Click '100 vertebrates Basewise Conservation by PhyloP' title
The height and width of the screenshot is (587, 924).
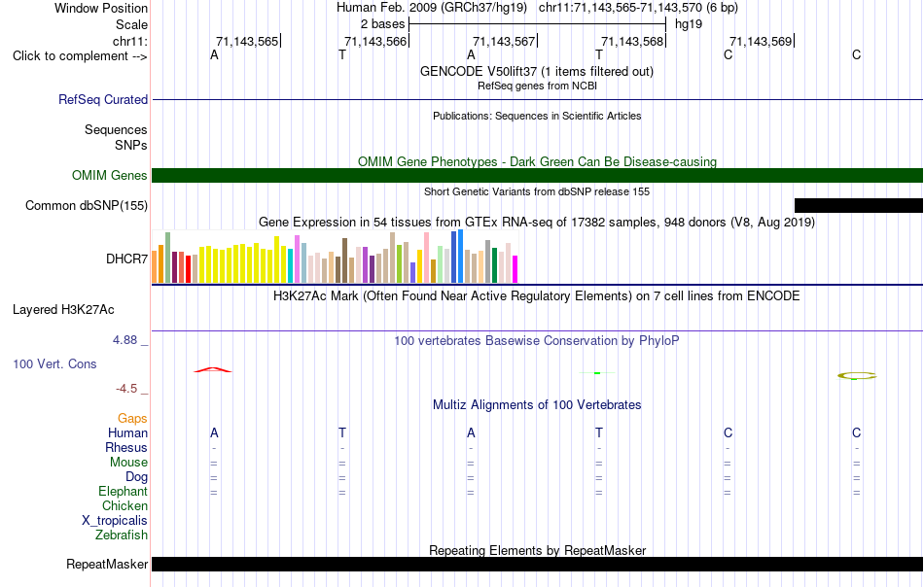click(x=537, y=340)
